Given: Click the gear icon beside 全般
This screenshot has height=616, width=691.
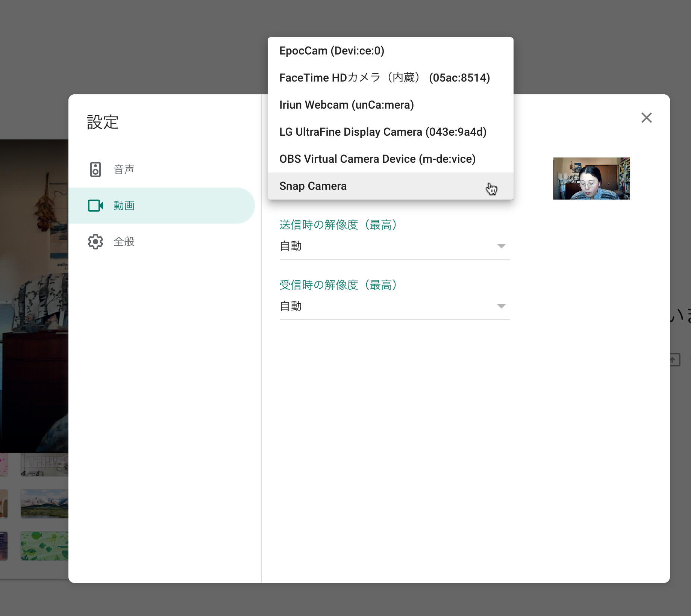Looking at the screenshot, I should pos(95,242).
